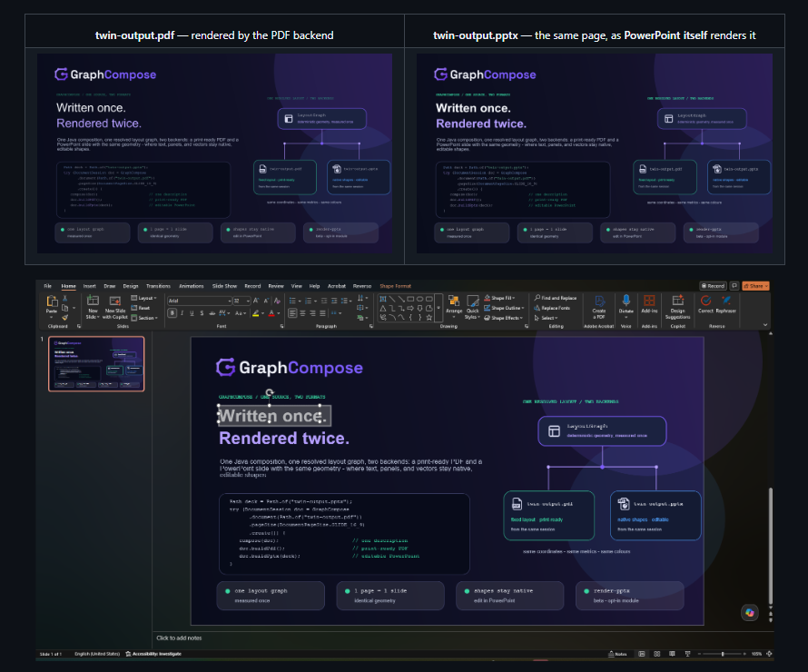This screenshot has height=672, width=808.
Task: Click the Copilot floating icon on the slide
Action: (x=750, y=612)
